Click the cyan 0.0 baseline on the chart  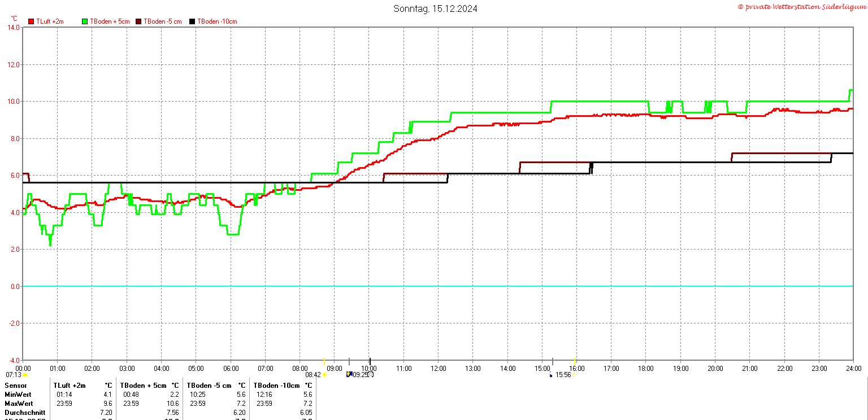coord(437,286)
